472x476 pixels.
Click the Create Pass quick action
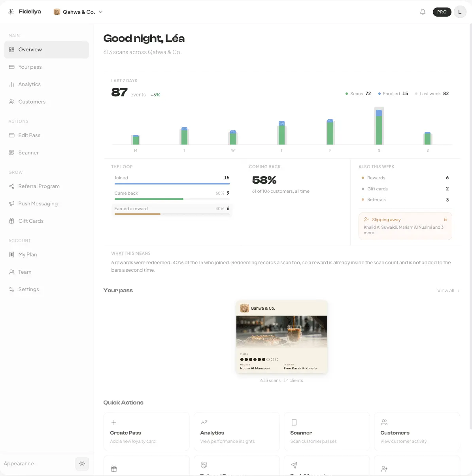[147, 432]
